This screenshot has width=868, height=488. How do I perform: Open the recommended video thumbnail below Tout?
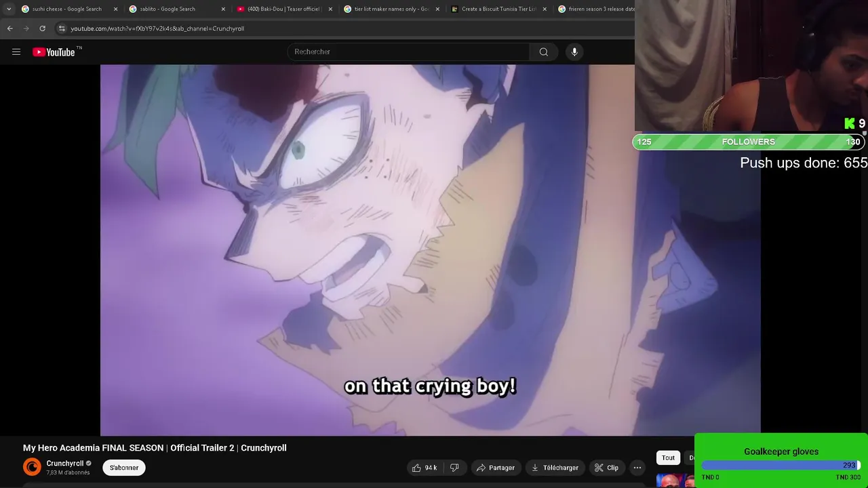coord(675,481)
